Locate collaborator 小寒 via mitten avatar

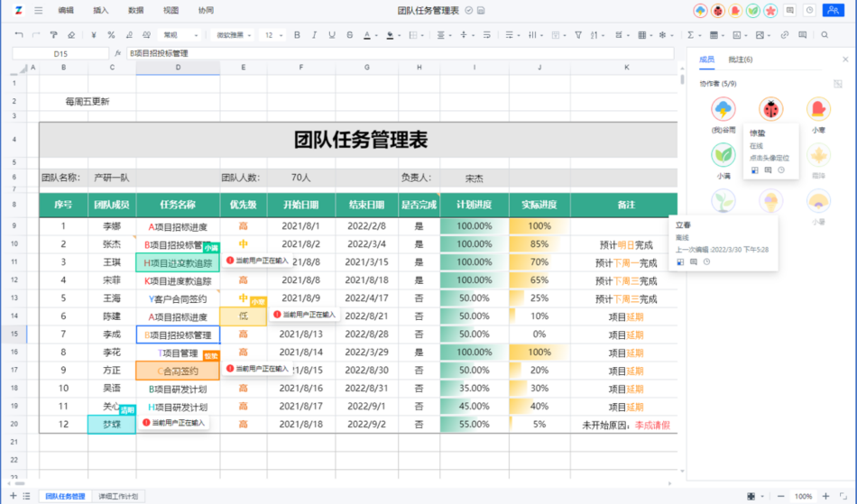click(x=818, y=109)
